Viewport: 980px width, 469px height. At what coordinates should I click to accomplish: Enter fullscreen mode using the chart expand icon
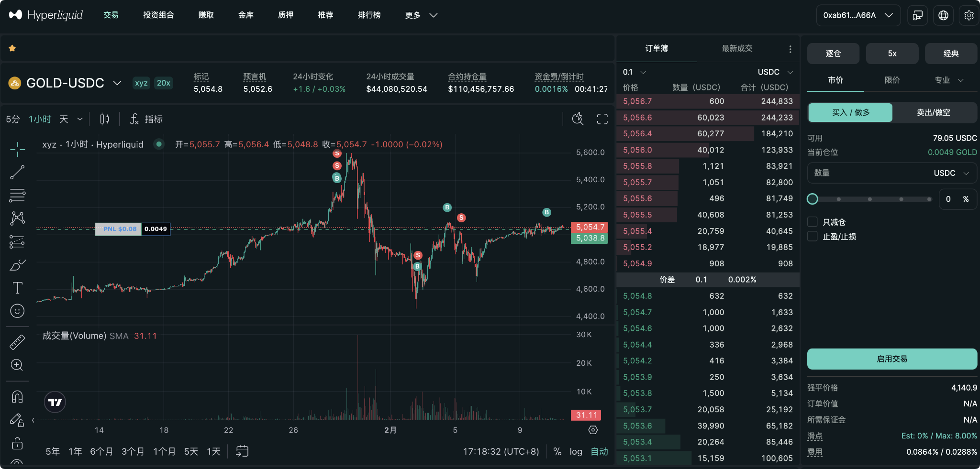(x=602, y=119)
